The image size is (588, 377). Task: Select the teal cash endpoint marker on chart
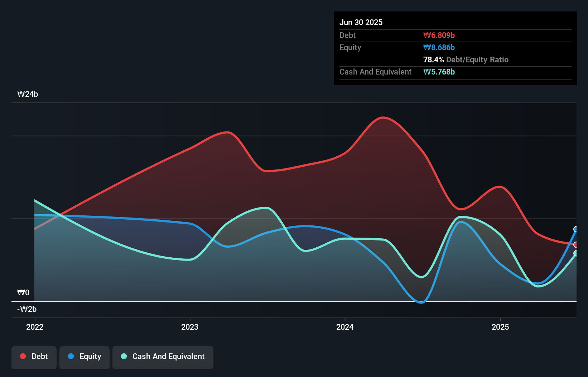[x=575, y=253]
